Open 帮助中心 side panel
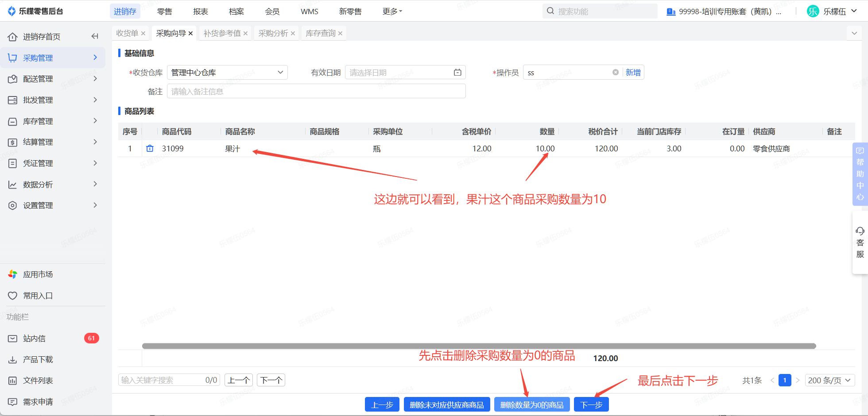Screen dimensions: 868x416 (x=860, y=174)
